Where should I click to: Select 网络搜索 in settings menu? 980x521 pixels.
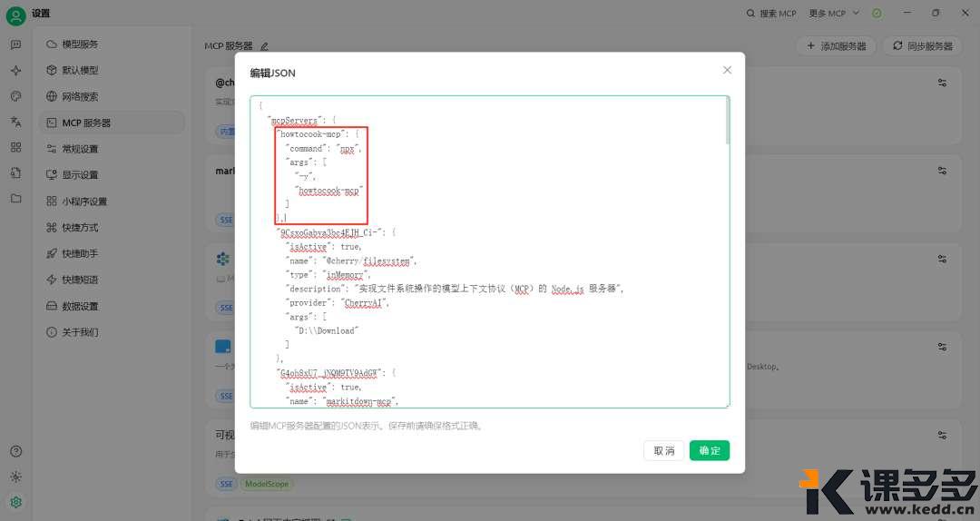click(112, 96)
